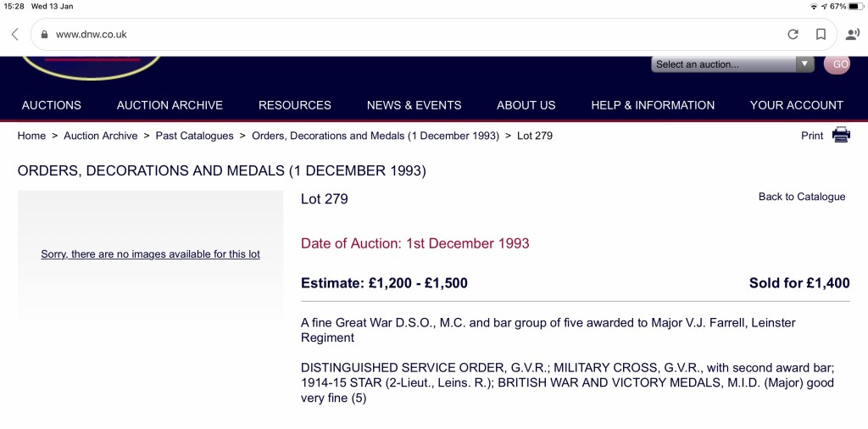The image size is (868, 429).
Task: Click the site logo at top left
Action: point(92,66)
